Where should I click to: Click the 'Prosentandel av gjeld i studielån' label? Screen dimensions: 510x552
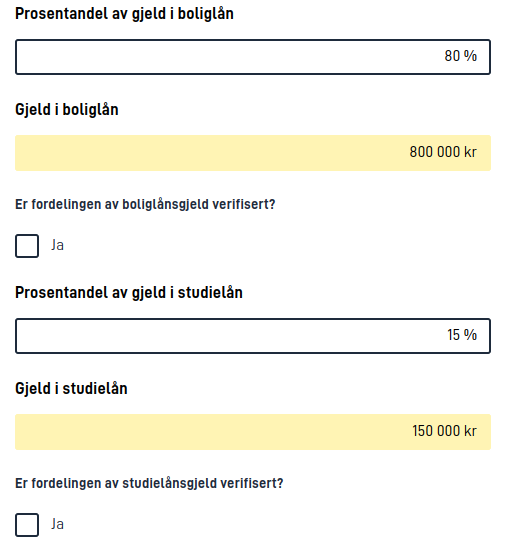(129, 293)
